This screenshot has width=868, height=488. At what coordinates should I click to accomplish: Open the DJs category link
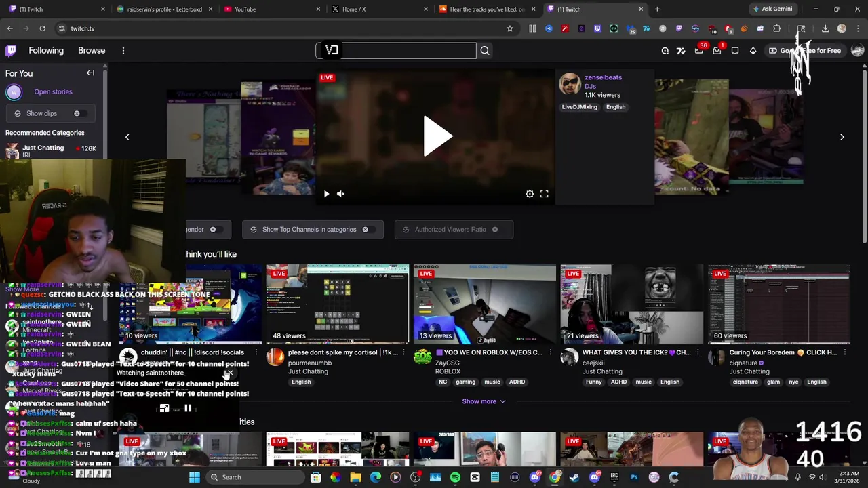coord(590,87)
